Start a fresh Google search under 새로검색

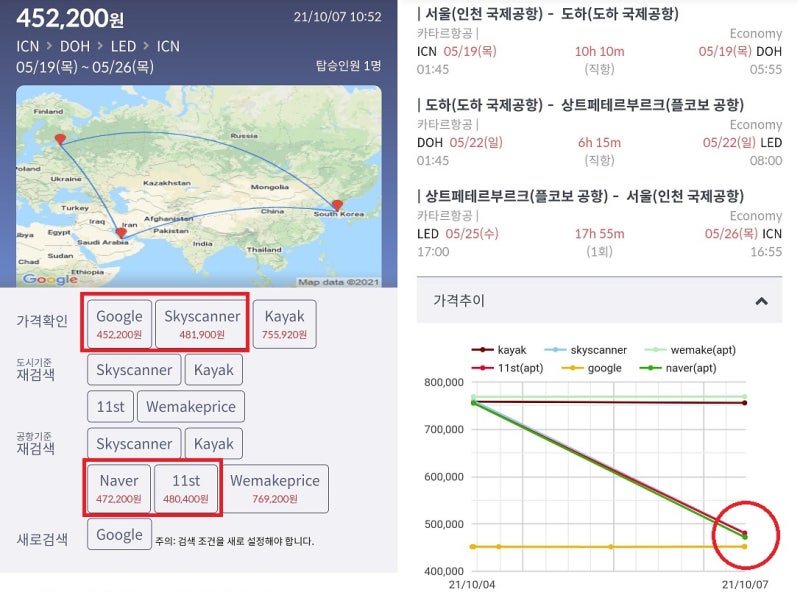tap(118, 534)
